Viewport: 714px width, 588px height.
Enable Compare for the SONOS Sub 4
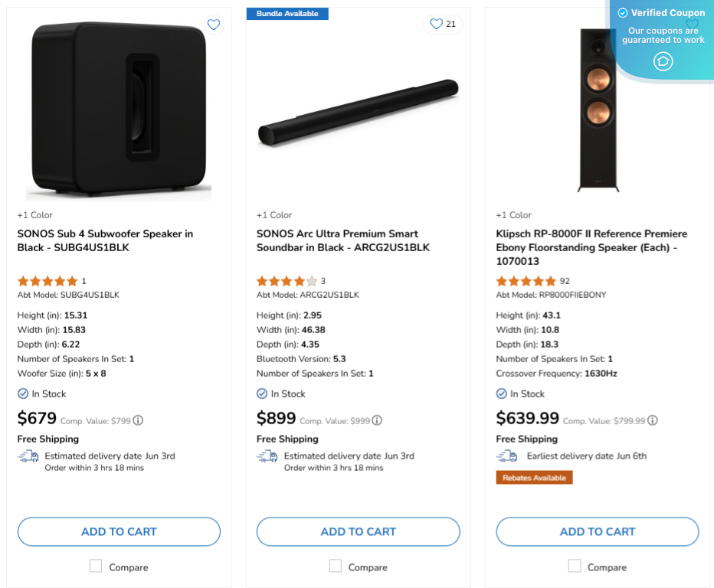(95, 566)
